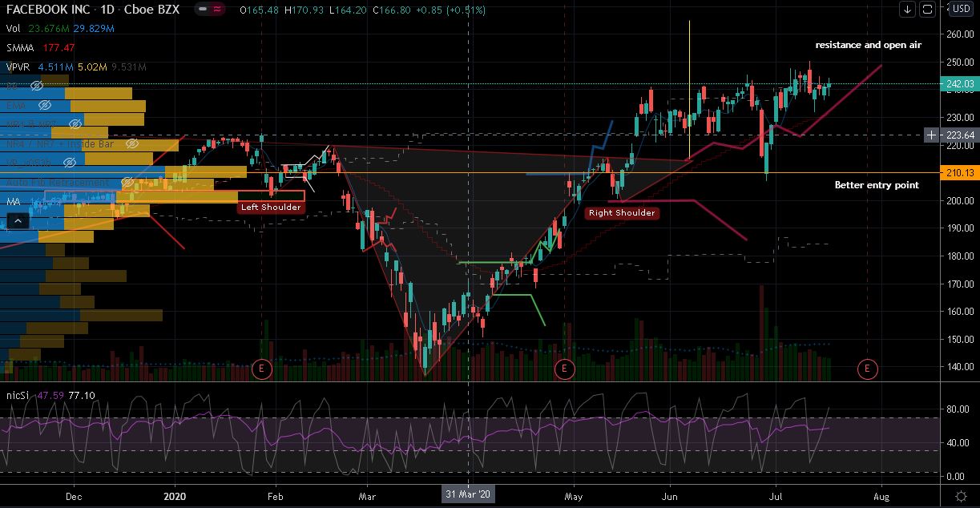Image resolution: width=980 pixels, height=508 pixels.
Task: Open the earnings marker E near February
Action: pyautogui.click(x=261, y=369)
